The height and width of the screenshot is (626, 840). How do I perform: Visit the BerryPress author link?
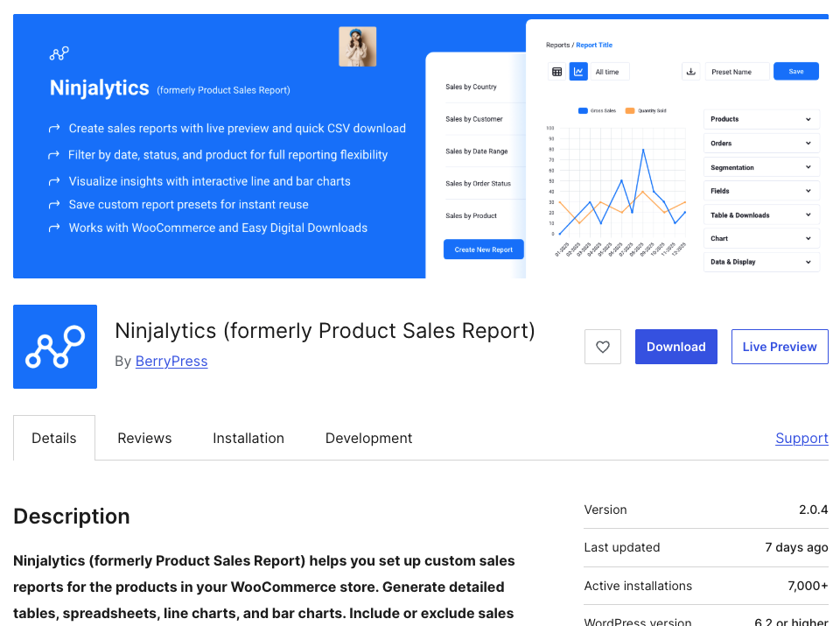pos(171,362)
